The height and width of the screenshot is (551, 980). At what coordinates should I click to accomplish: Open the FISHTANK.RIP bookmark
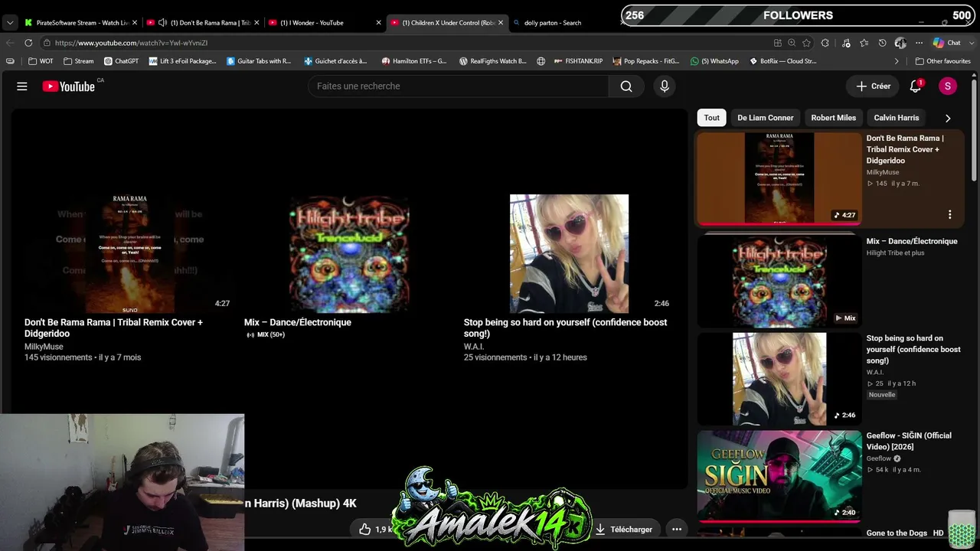click(577, 61)
